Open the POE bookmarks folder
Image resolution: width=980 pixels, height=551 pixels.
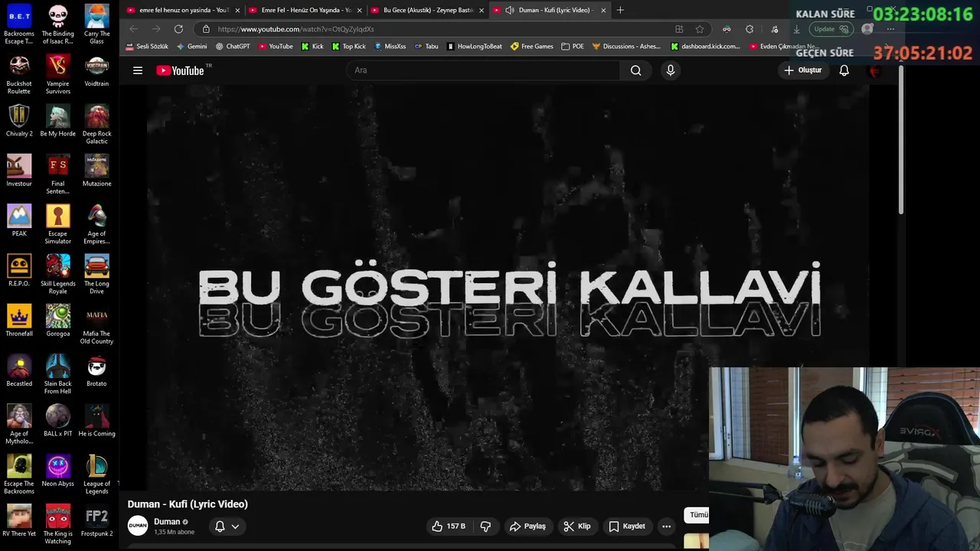tap(572, 46)
